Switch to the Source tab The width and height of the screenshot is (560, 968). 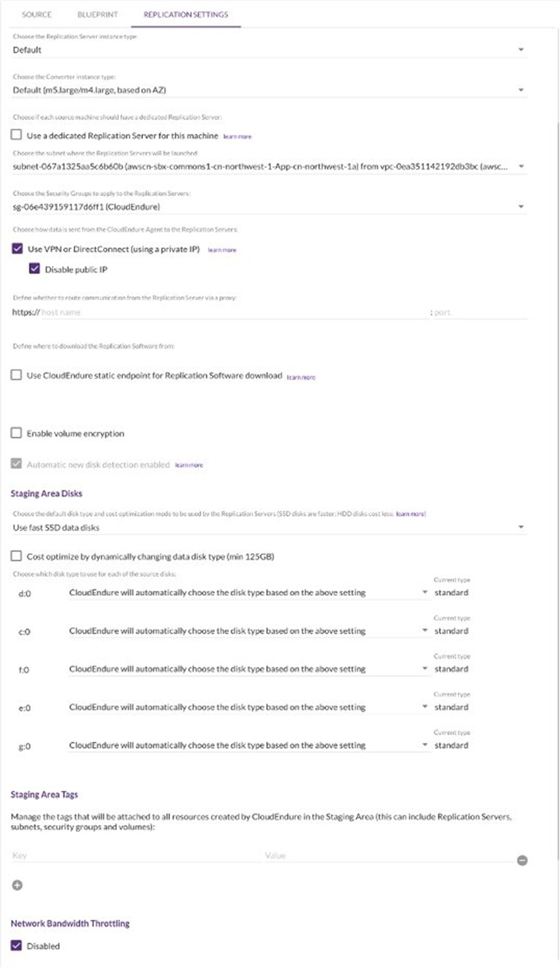pos(36,14)
